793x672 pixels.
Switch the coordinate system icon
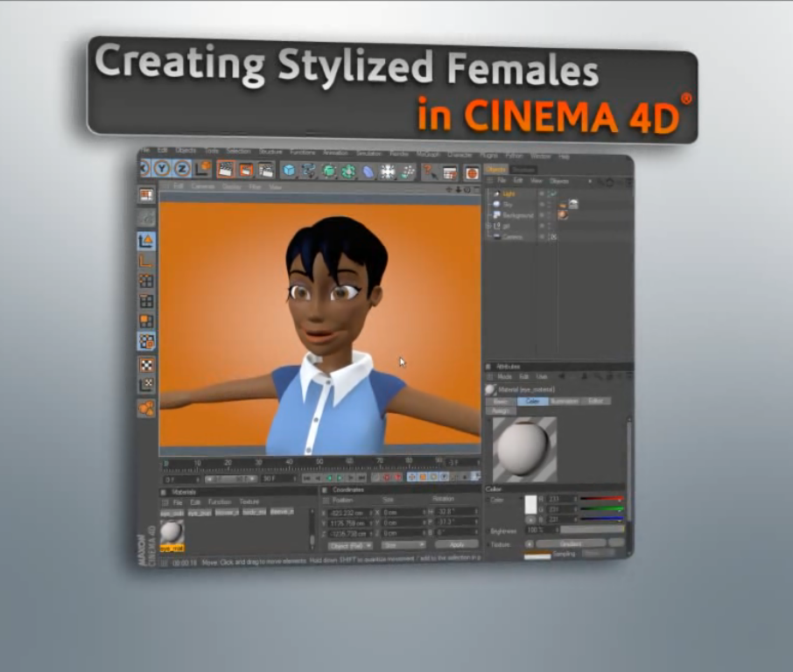click(203, 168)
